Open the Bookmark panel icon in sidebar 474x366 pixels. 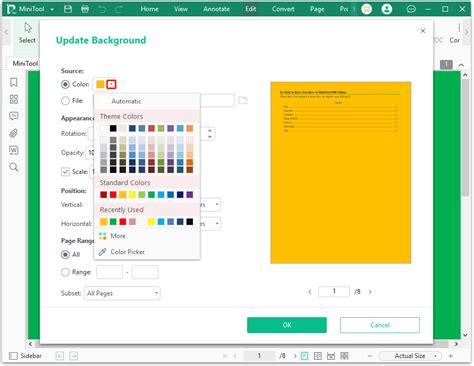tap(14, 82)
